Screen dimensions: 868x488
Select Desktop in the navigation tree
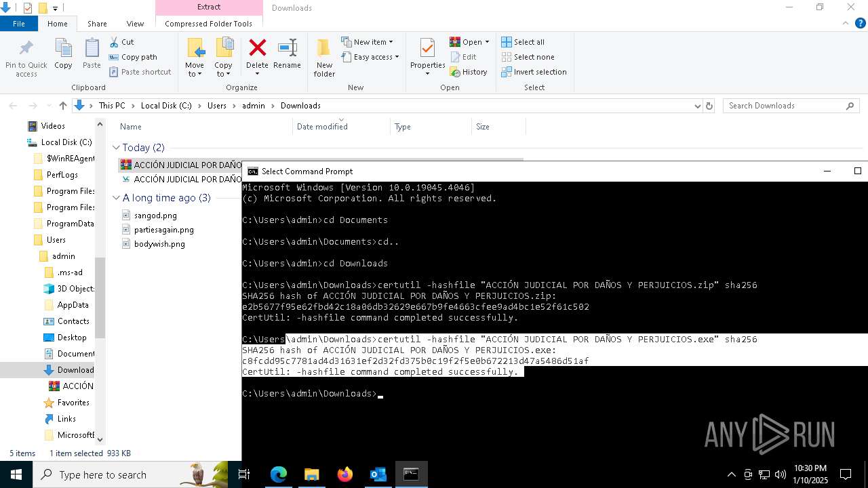coord(72,338)
